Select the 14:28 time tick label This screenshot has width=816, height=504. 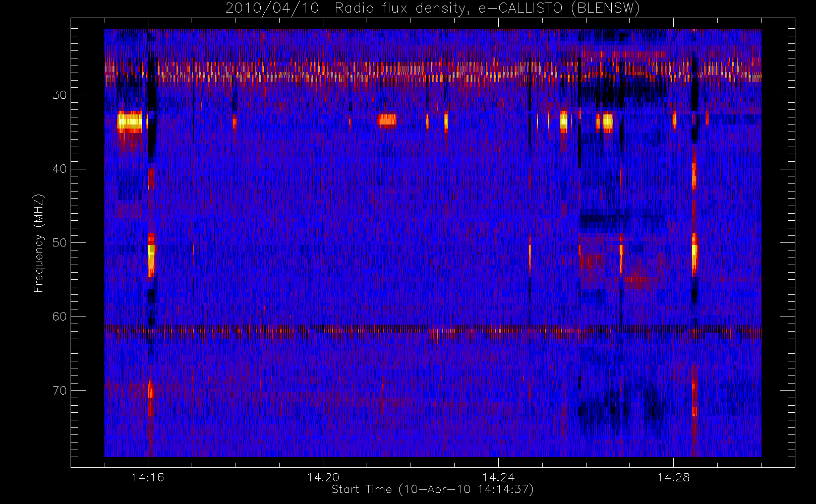[673, 477]
